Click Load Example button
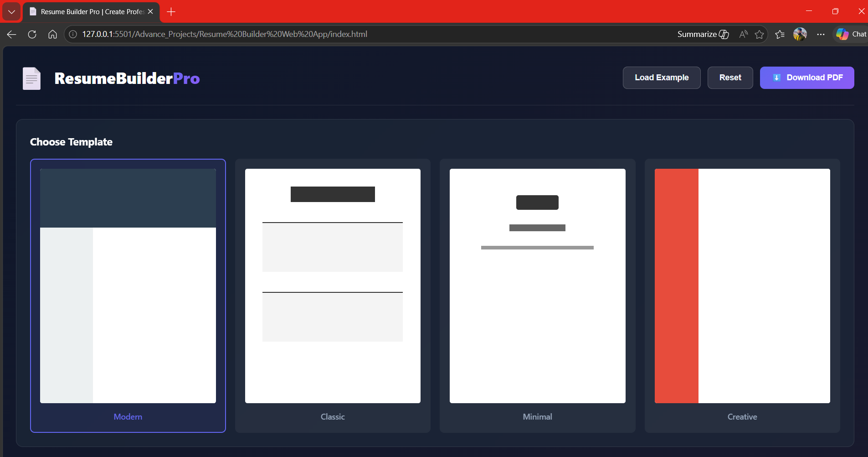The image size is (868, 457). coord(662,78)
